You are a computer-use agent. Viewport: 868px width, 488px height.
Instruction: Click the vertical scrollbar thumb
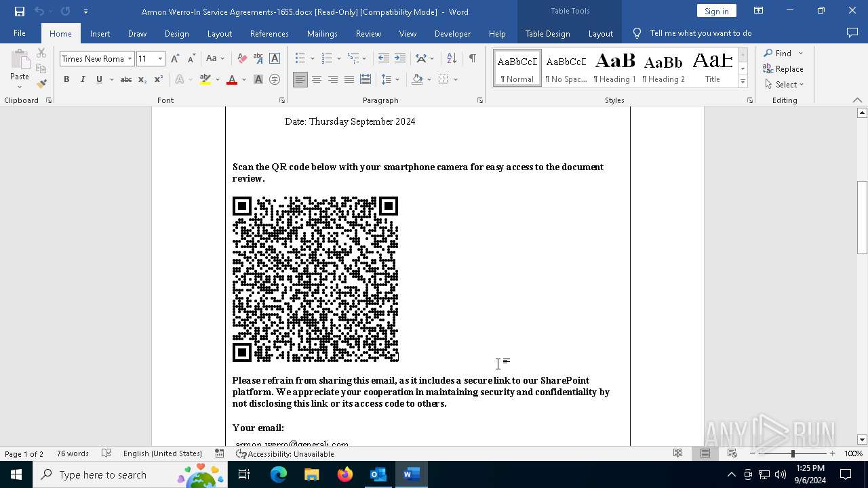(x=862, y=218)
